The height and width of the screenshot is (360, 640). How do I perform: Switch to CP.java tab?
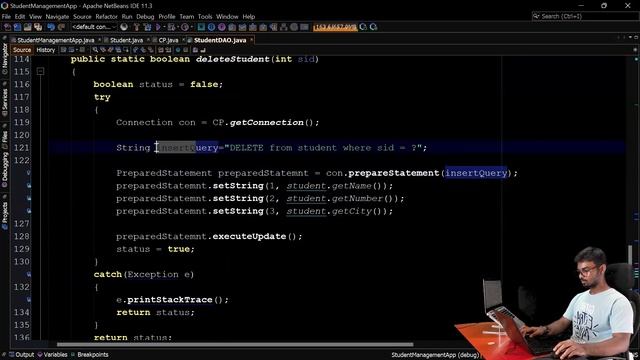click(169, 40)
